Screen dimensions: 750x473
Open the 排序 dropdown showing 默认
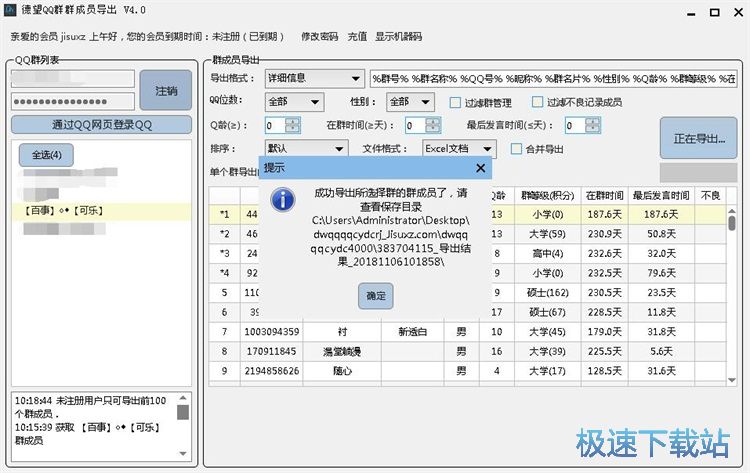(307, 149)
